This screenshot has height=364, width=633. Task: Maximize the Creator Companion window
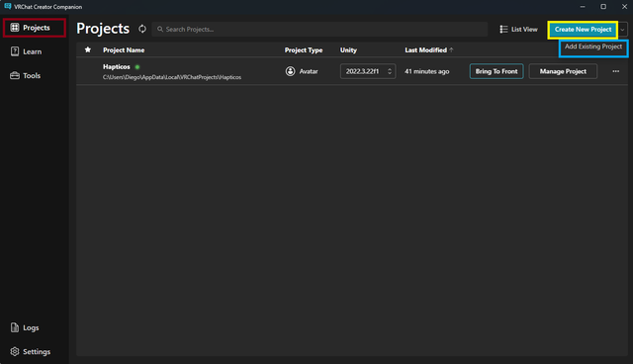[603, 7]
